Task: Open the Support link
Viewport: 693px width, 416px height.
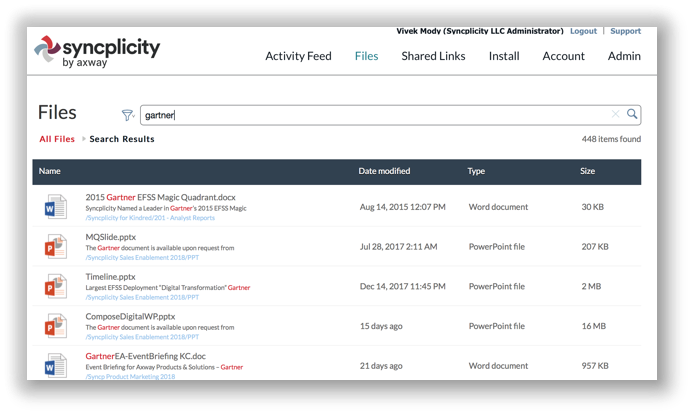Action: (626, 31)
